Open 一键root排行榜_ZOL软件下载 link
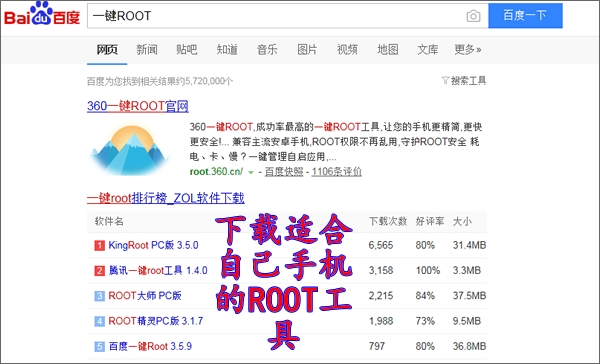Viewport: 600px width, 364px height. [x=166, y=198]
